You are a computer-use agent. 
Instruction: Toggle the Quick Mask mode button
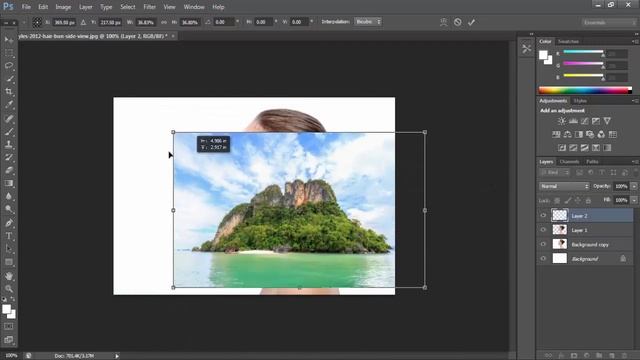point(9,327)
